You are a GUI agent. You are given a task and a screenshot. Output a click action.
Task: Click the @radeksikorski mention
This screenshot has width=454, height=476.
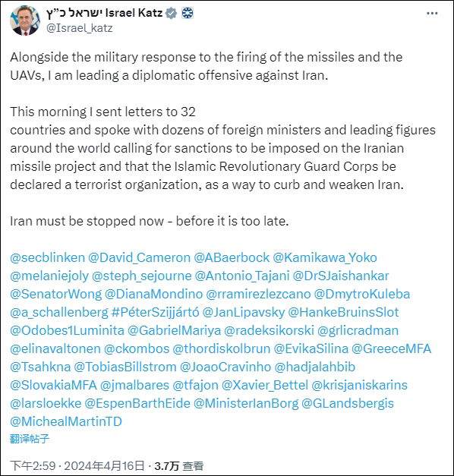pyautogui.click(x=269, y=330)
